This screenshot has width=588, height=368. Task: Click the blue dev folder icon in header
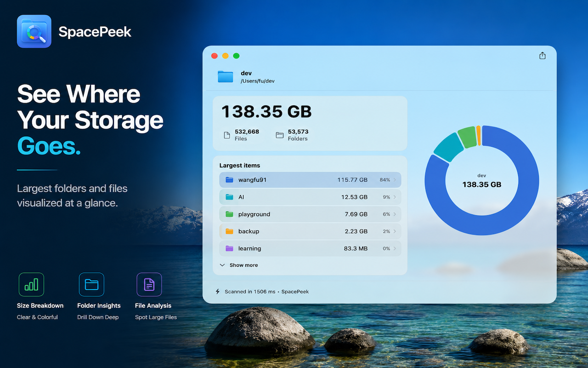(226, 76)
